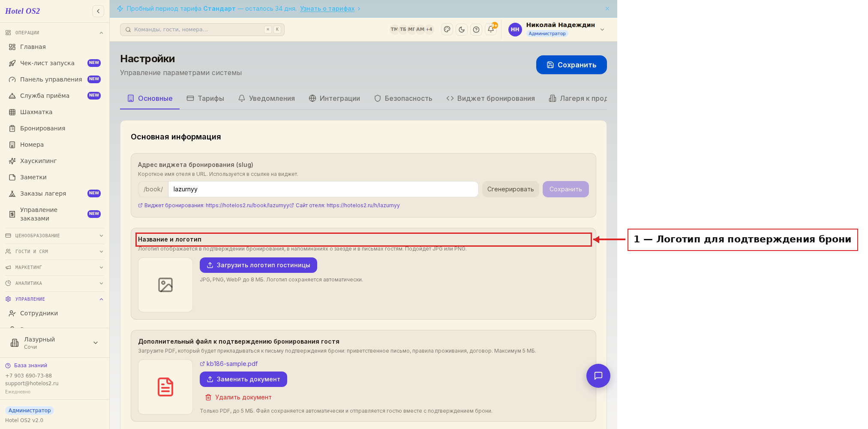Open Служба приёма in sidebar
This screenshot has height=429, width=868.
54,96
